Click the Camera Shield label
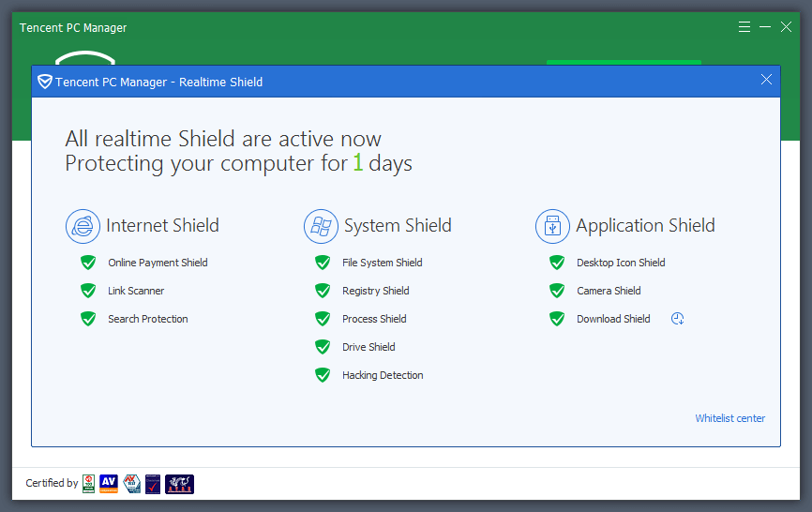Viewport: 812px width, 512px height. [x=609, y=291]
